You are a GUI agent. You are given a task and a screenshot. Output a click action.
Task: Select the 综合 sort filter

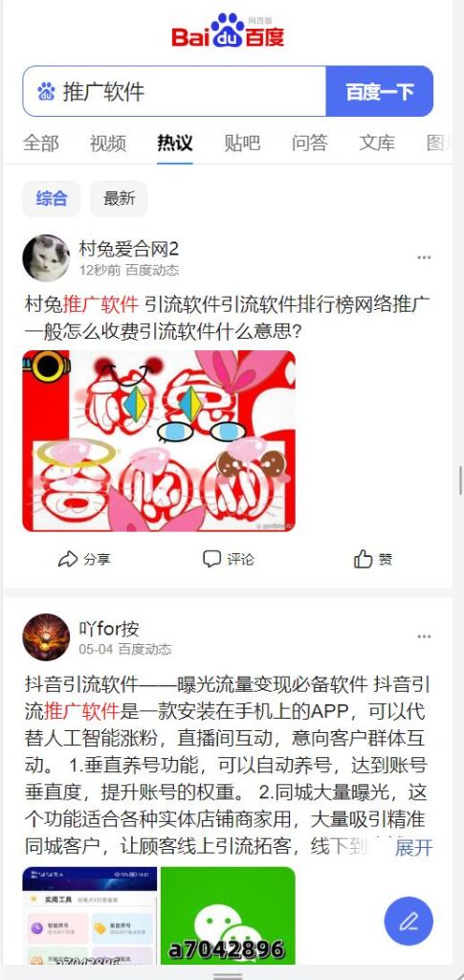click(x=52, y=199)
